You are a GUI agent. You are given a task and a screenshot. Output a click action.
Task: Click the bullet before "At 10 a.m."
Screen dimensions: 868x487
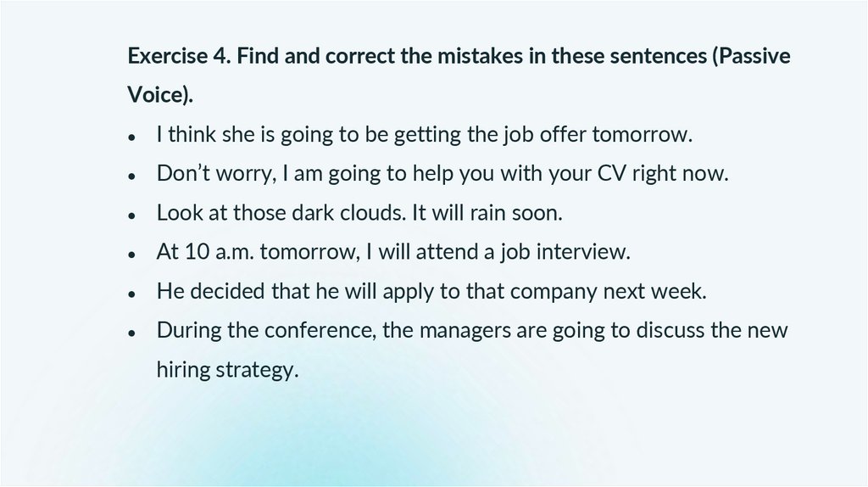(x=132, y=254)
